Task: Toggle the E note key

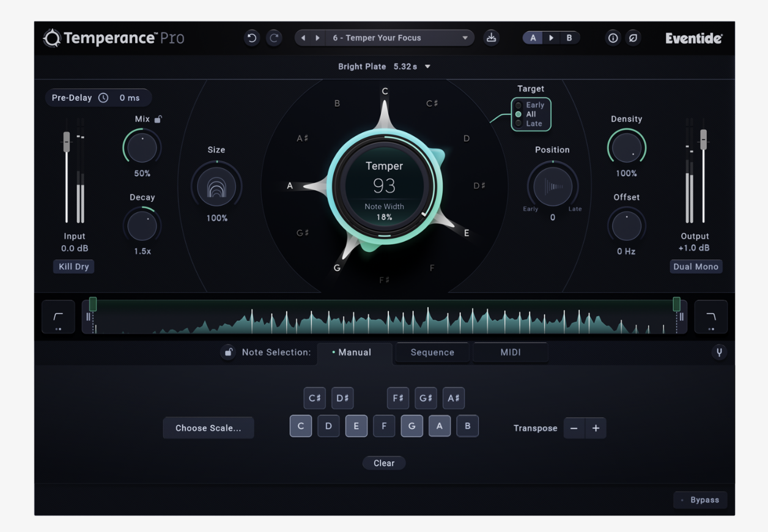Action: pyautogui.click(x=356, y=426)
